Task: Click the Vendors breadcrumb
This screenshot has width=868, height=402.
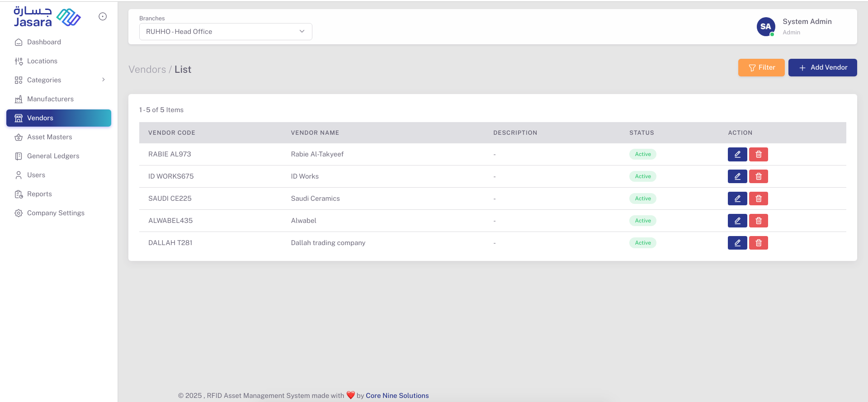Action: click(x=147, y=70)
